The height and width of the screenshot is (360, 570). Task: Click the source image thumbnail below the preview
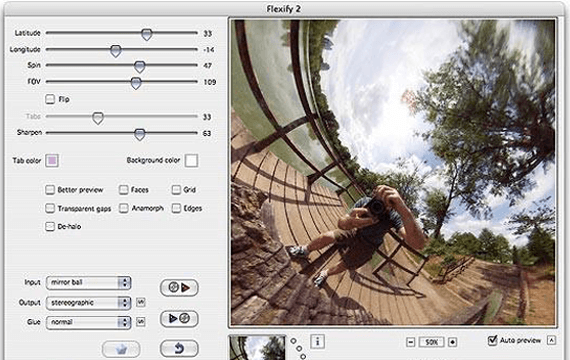coord(257,348)
